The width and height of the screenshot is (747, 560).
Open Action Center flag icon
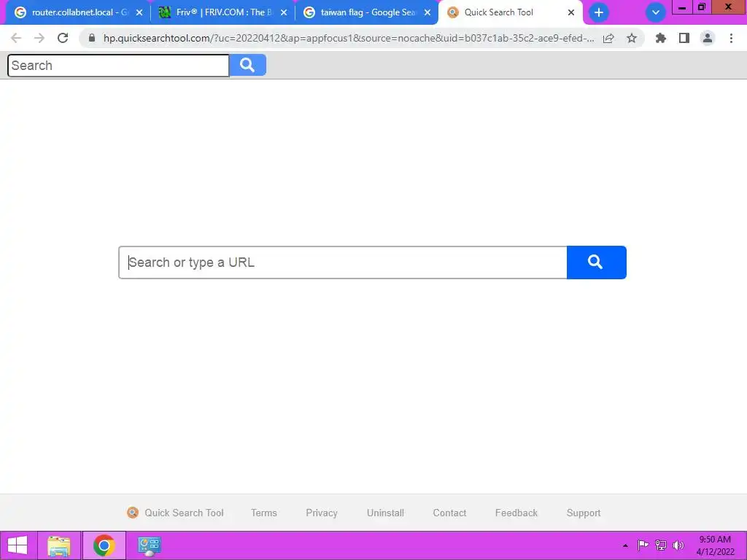point(643,545)
